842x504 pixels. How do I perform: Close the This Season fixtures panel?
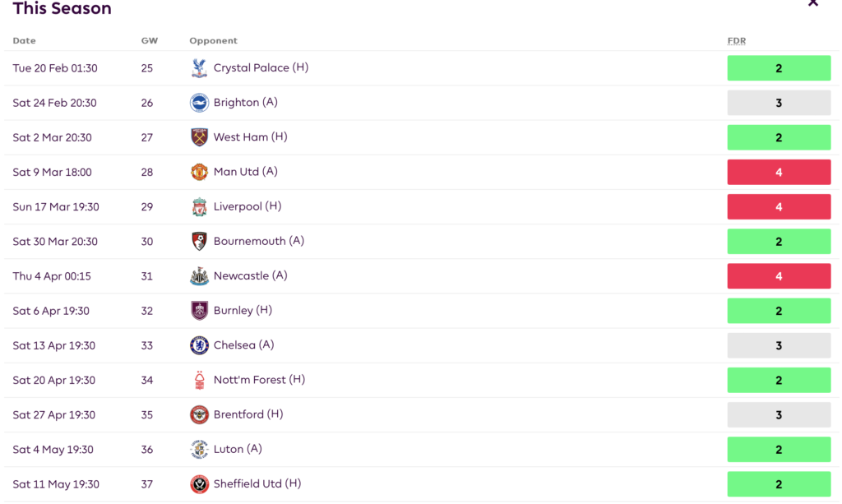[x=813, y=3]
